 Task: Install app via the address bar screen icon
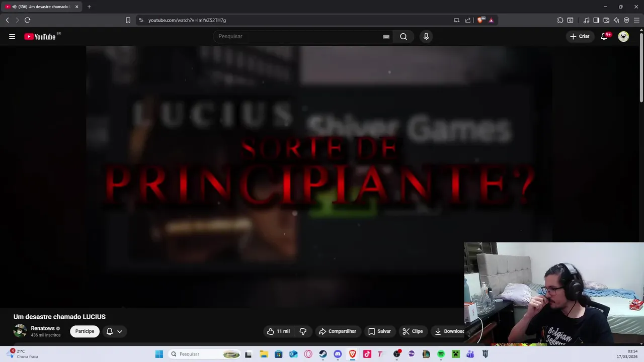pyautogui.click(x=456, y=20)
